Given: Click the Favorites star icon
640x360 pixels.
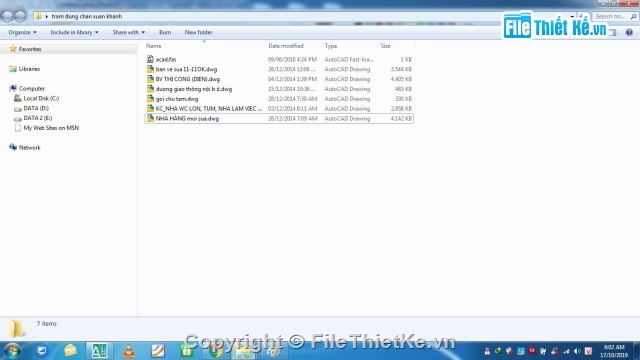Looking at the screenshot, I should 13,49.
